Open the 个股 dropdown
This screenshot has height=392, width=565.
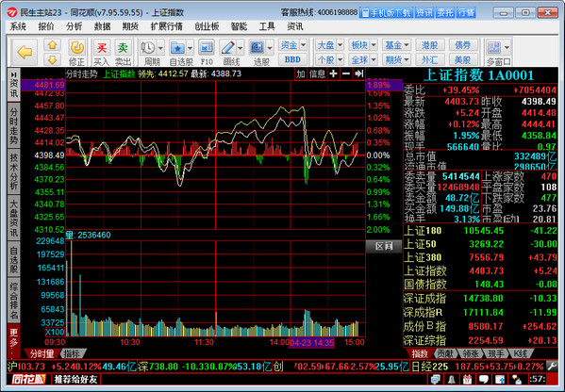(330, 59)
